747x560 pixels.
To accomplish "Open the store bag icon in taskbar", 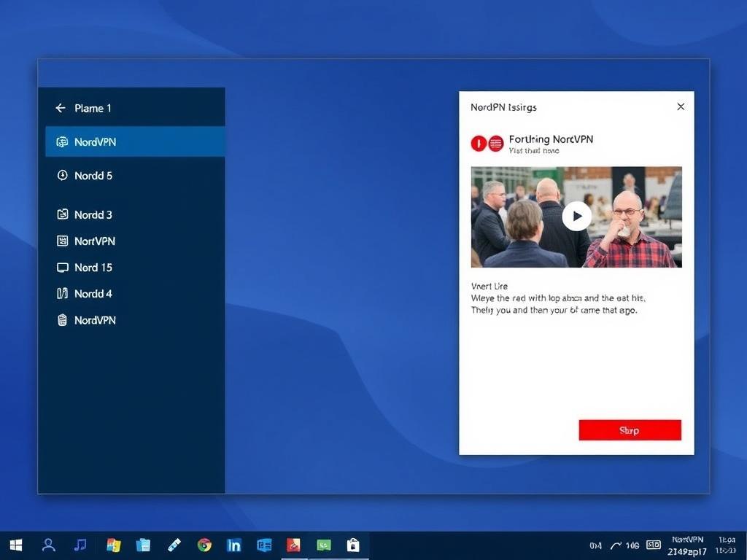I will pyautogui.click(x=353, y=545).
